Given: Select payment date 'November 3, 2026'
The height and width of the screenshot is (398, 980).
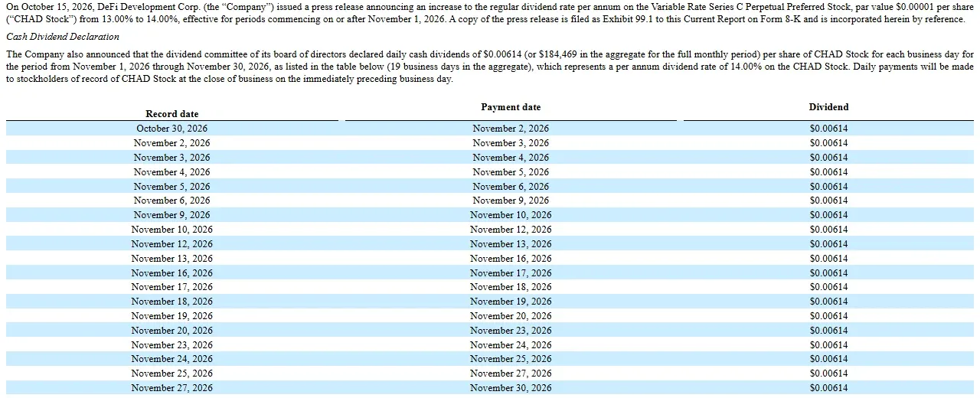Looking at the screenshot, I should (x=511, y=143).
